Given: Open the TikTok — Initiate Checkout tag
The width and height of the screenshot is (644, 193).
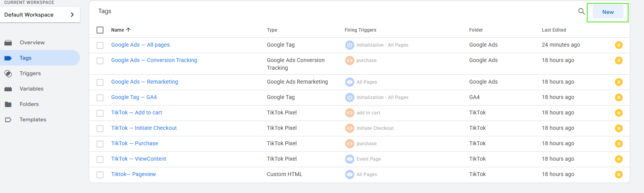Looking at the screenshot, I should 144,128.
